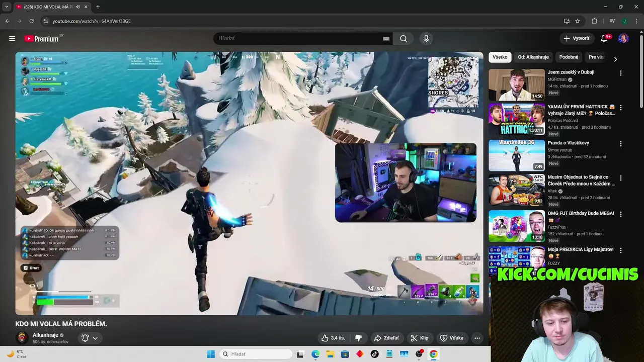Create a clip with Klip button
Image resolution: width=644 pixels, height=362 pixels.
click(x=420, y=338)
